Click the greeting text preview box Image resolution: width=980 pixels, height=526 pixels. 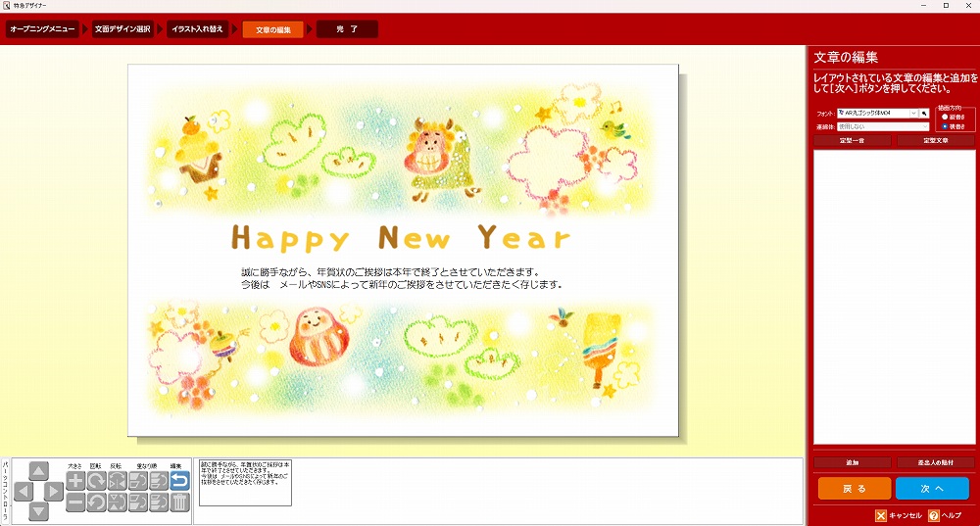pos(245,482)
